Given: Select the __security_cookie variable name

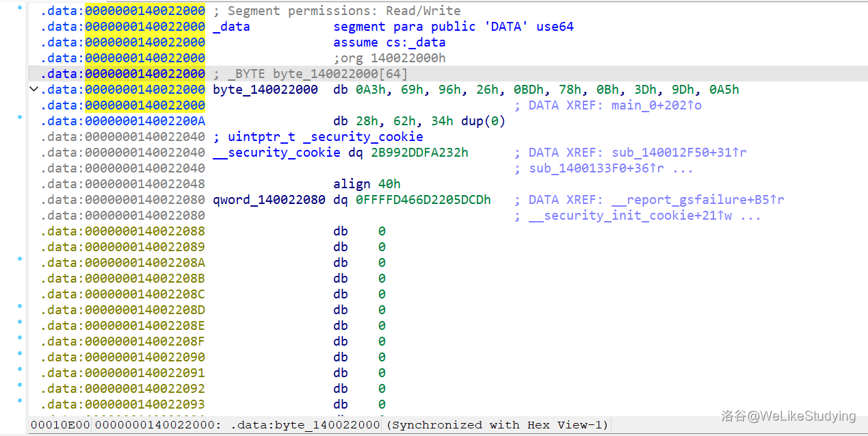Looking at the screenshot, I should click(276, 153).
